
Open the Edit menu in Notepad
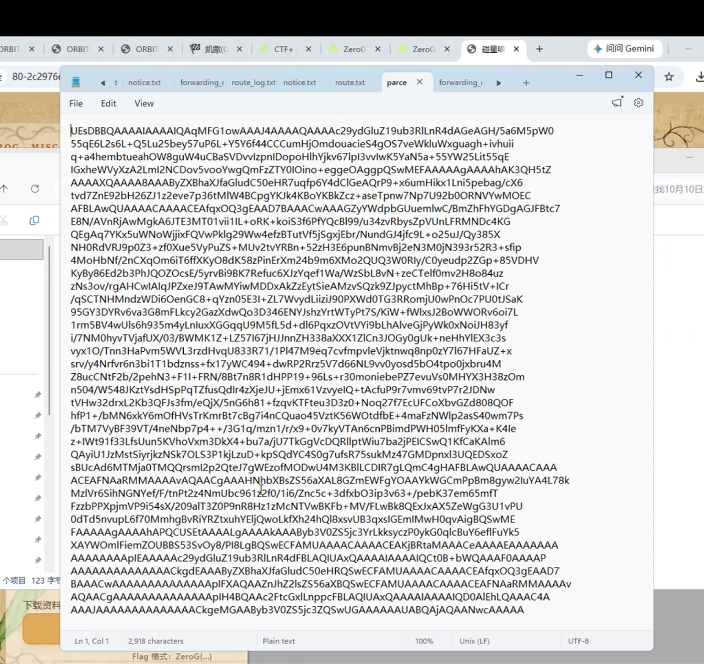[108, 103]
